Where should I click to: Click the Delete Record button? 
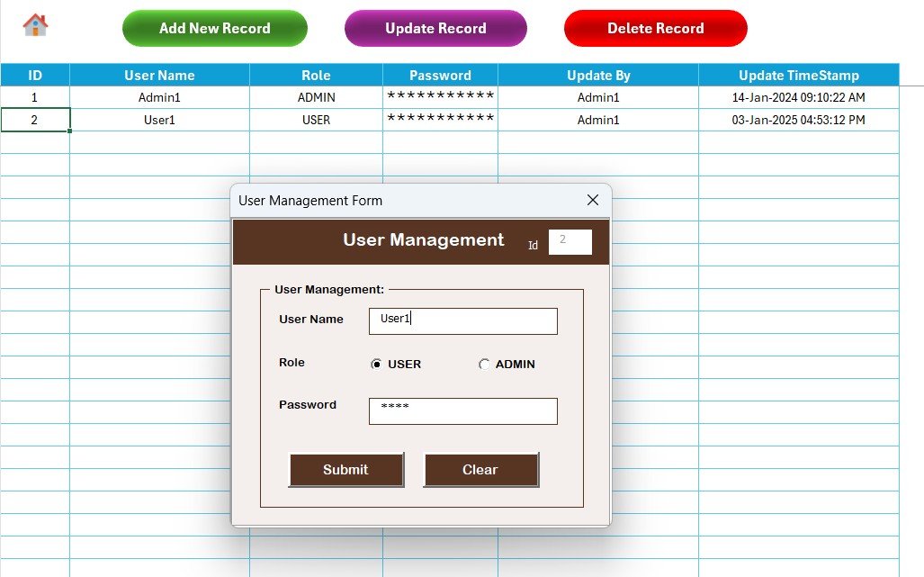655,28
